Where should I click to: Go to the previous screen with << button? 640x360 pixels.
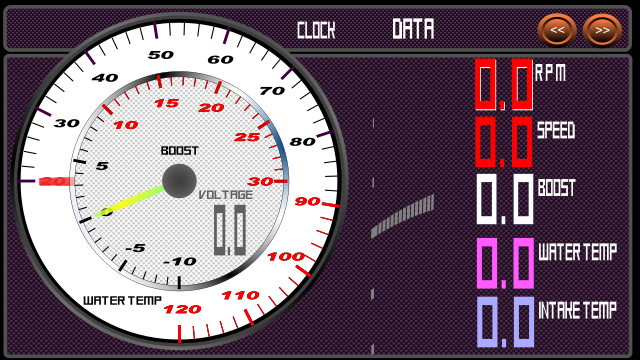click(557, 30)
